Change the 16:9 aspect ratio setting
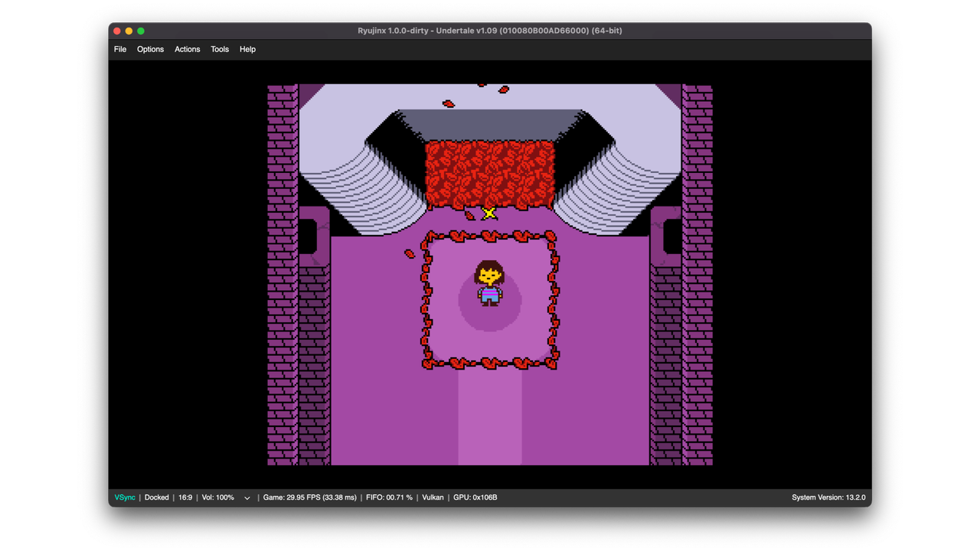This screenshot has height=551, width=980. click(185, 497)
